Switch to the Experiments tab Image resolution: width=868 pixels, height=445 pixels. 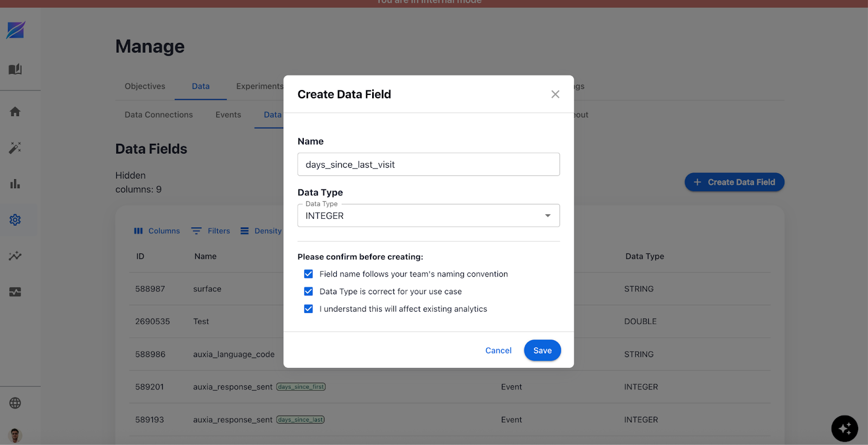coord(260,86)
